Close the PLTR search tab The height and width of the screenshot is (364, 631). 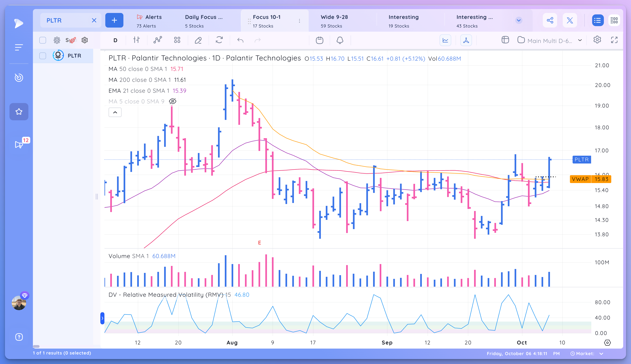coord(94,21)
